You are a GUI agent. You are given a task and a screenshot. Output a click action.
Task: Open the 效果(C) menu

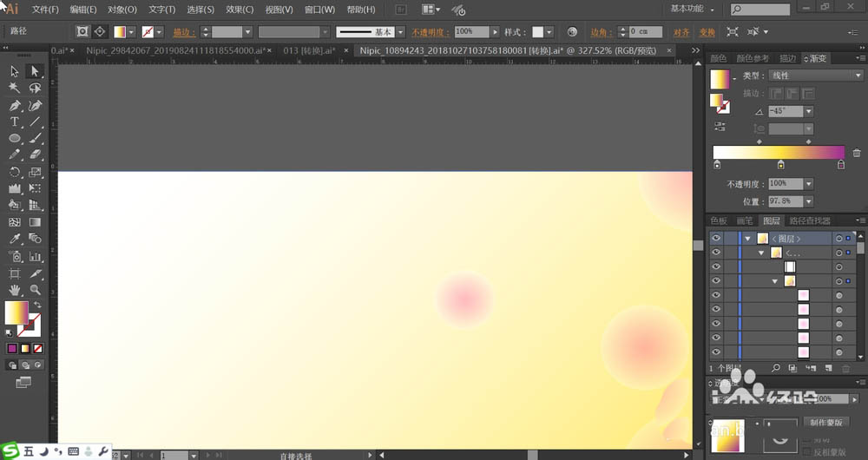coord(240,10)
